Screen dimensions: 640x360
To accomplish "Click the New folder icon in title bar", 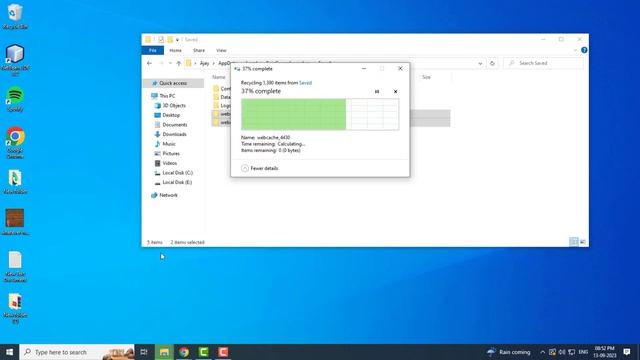I will tap(170, 40).
